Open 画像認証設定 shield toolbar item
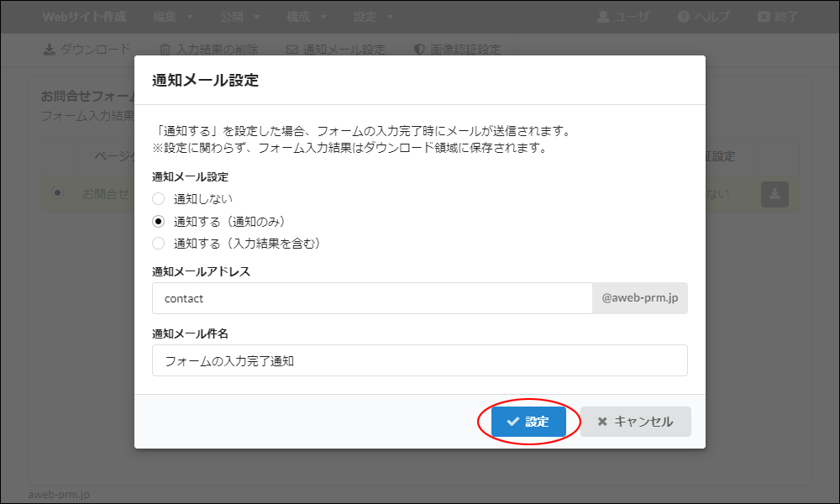Screen dimensions: 840x504 point(457,50)
